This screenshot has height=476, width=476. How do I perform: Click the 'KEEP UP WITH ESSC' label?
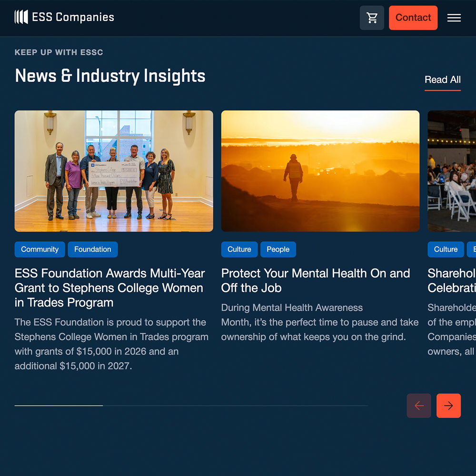[x=59, y=52]
